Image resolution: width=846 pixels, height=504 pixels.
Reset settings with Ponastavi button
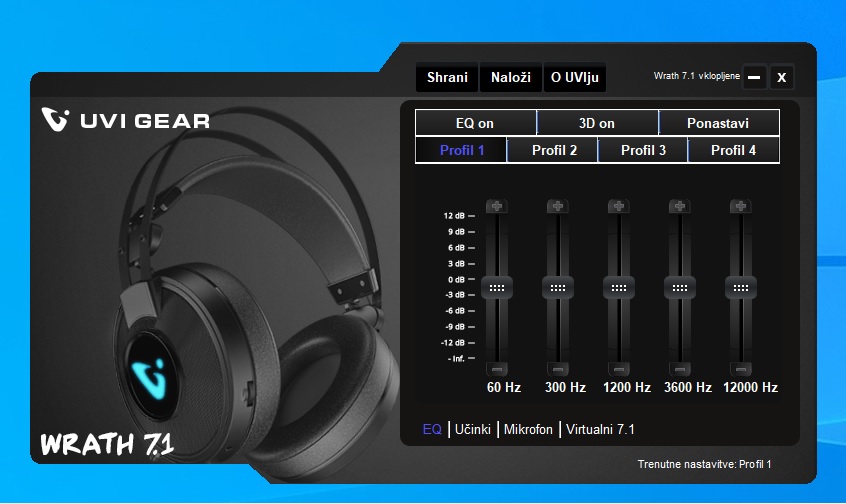[x=719, y=123]
